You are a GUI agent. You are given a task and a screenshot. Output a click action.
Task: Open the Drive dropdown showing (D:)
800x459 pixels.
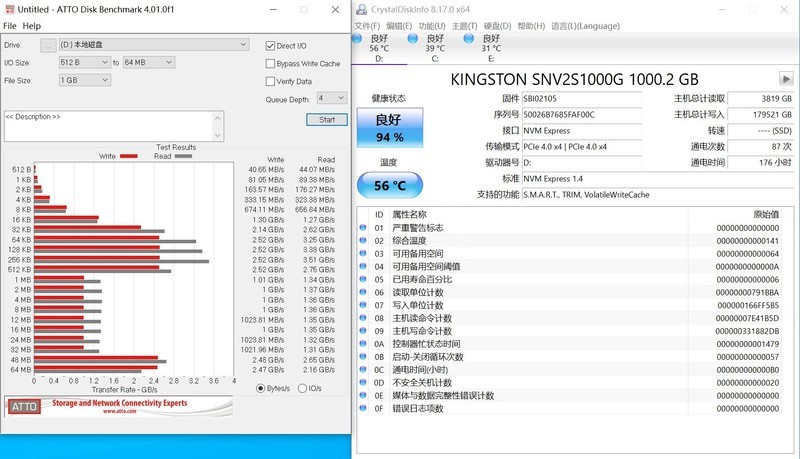pyautogui.click(x=154, y=45)
